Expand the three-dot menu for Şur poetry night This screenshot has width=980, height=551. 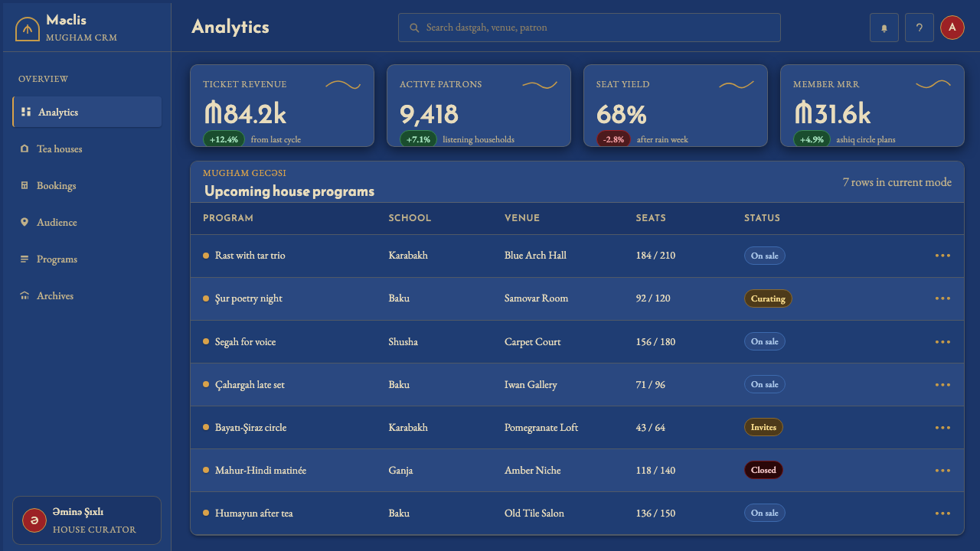pos(942,298)
